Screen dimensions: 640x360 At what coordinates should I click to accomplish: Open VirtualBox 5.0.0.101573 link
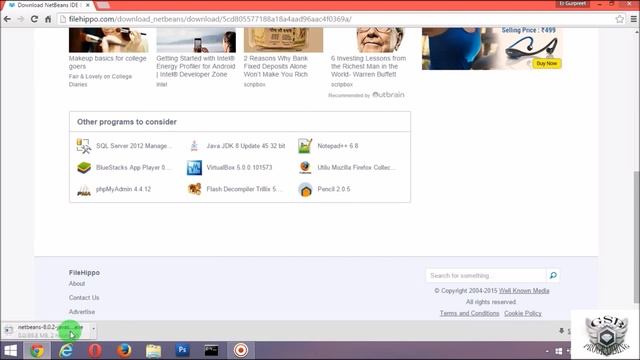point(239,167)
